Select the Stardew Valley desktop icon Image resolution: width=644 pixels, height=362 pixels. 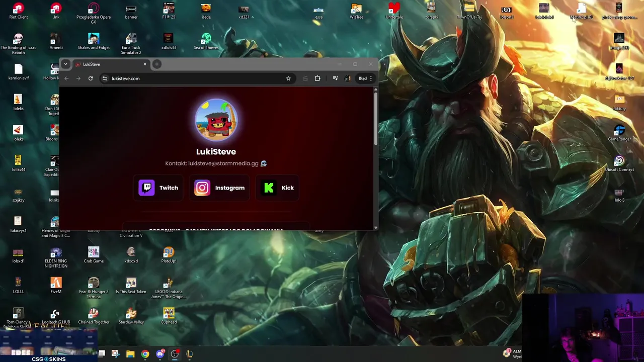(x=131, y=316)
